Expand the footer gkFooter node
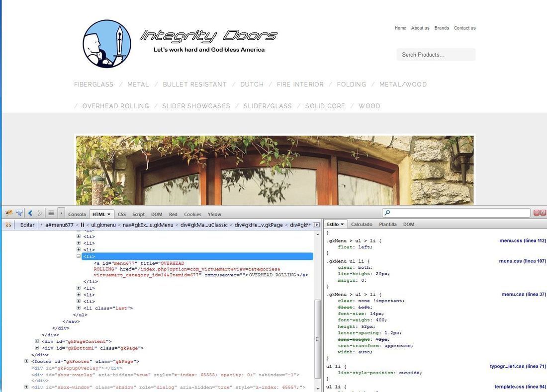Screen dimensions: 547x392 (26, 361)
